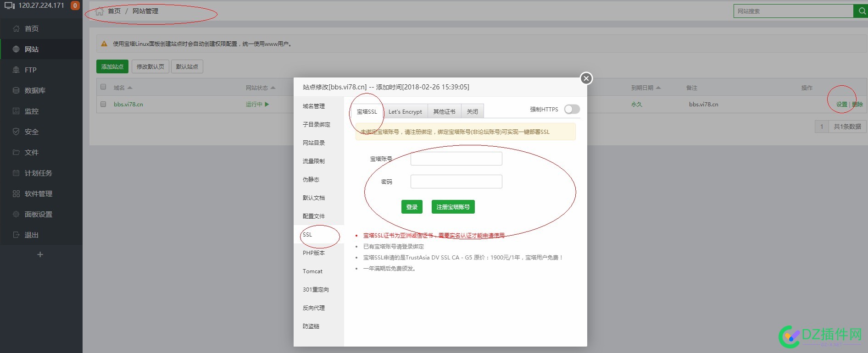Select 子目录绑定 in dialog sidebar
Viewport: 868px width, 353px height.
click(x=319, y=124)
